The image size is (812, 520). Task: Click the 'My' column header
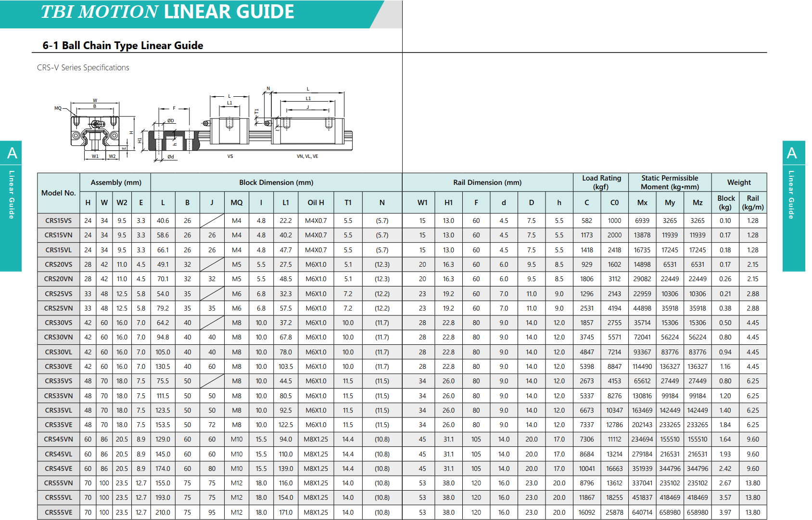pos(670,203)
